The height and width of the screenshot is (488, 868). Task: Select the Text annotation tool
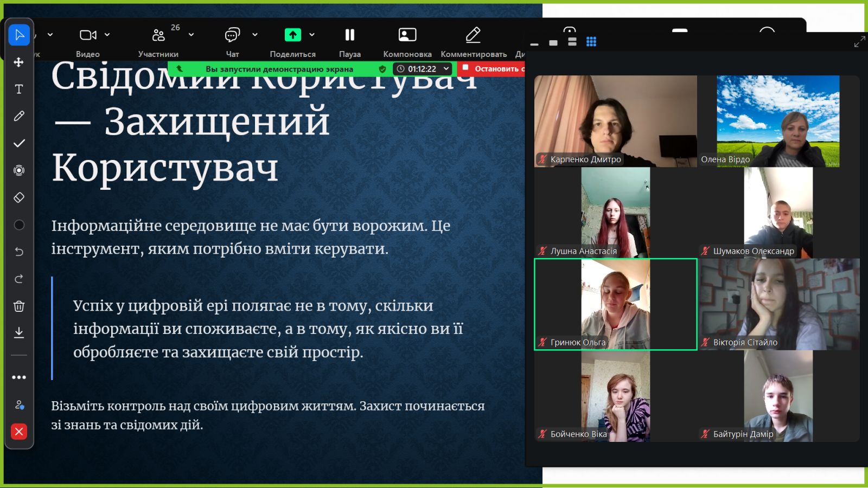click(x=19, y=89)
